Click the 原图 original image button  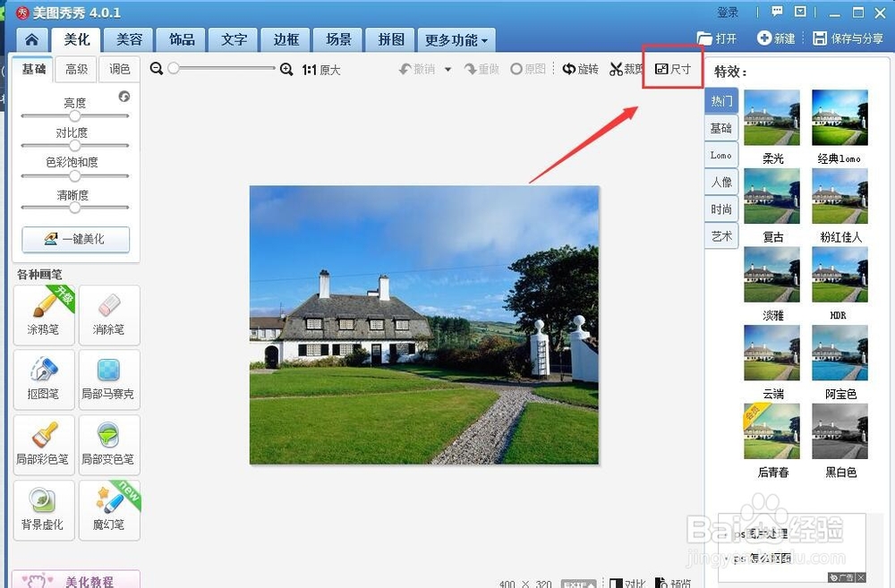click(529, 69)
